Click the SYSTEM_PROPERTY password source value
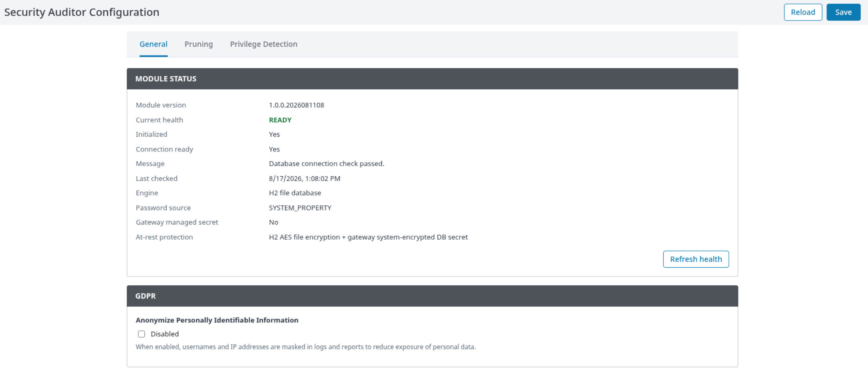868x370 pixels. [300, 208]
